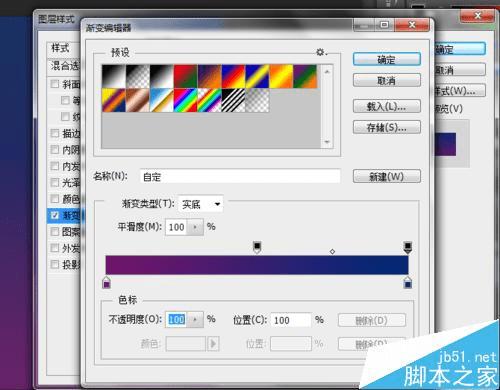Open the presets gear menu

pyautogui.click(x=321, y=52)
